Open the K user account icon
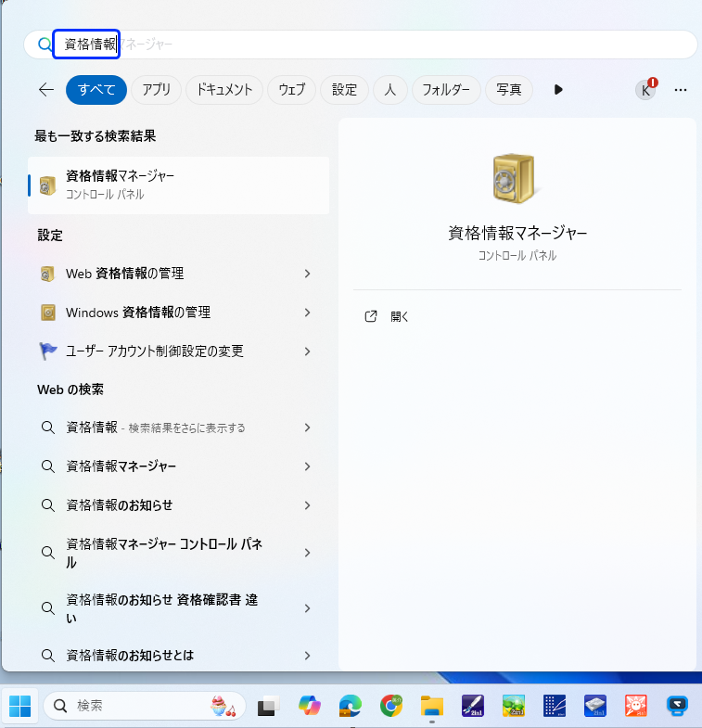Screen dimensions: 702x728 point(645,90)
